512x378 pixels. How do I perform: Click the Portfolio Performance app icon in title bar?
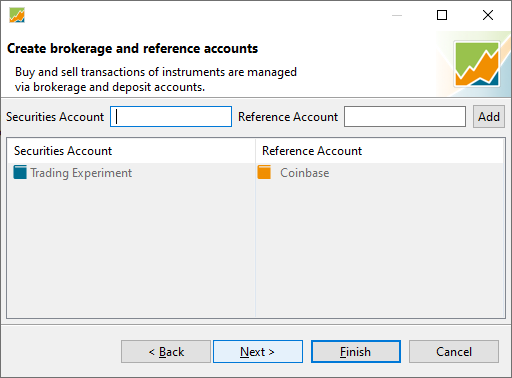point(17,15)
